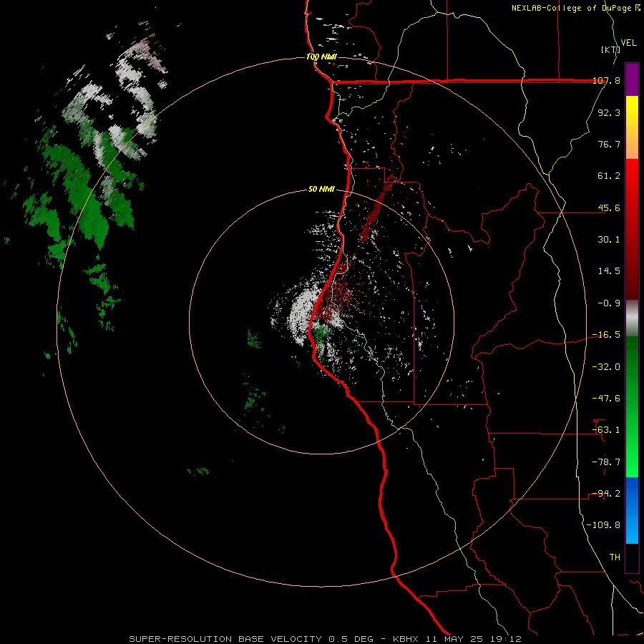Screen dimensions: 644x644
Task: Click the 14.5 legend value
Action: coord(609,271)
